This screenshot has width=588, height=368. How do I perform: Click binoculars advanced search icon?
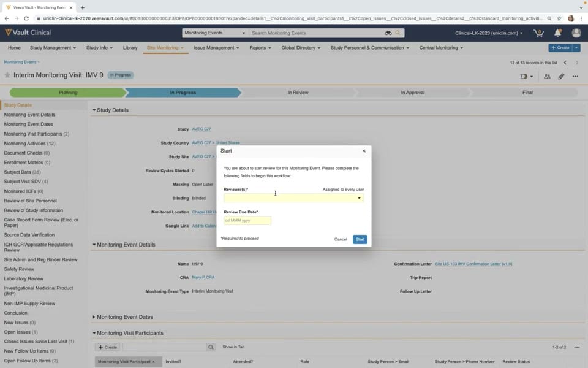tap(388, 33)
